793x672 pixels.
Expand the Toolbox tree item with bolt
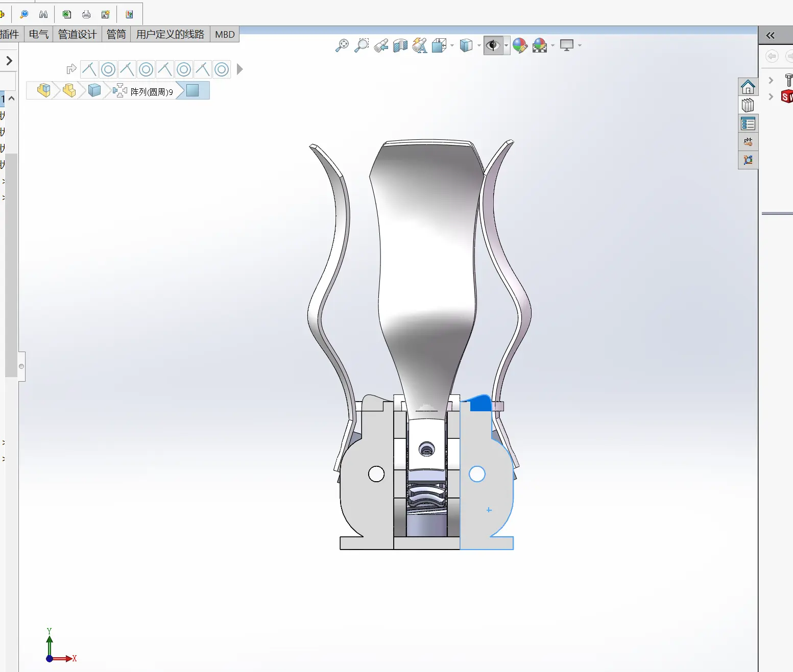(771, 81)
